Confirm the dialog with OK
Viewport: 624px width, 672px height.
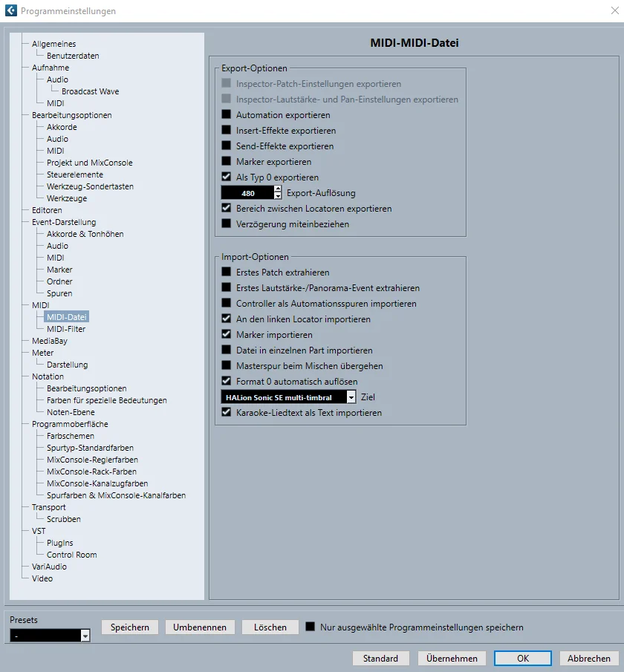pos(523,659)
